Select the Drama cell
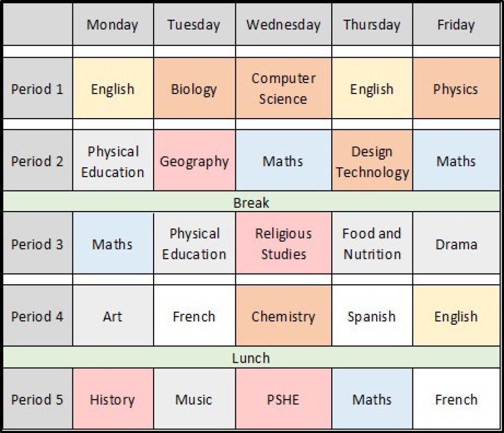Screen dimensions: 504x433 click(x=456, y=244)
